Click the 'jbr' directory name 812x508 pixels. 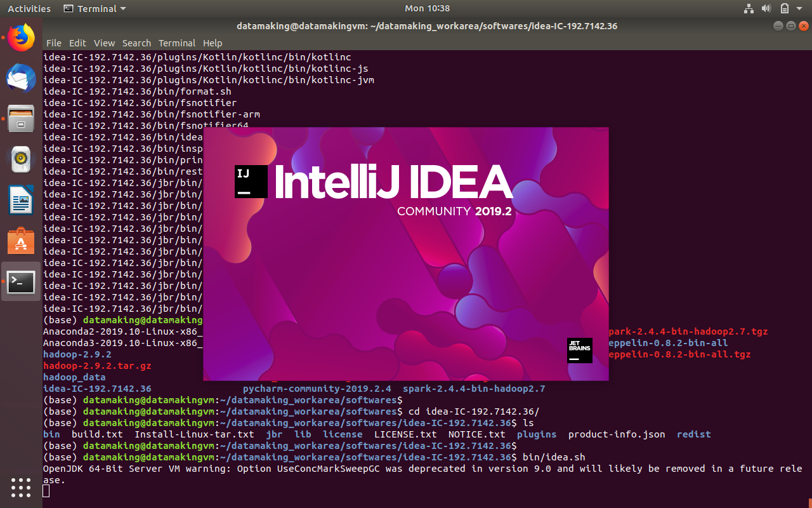click(274, 434)
